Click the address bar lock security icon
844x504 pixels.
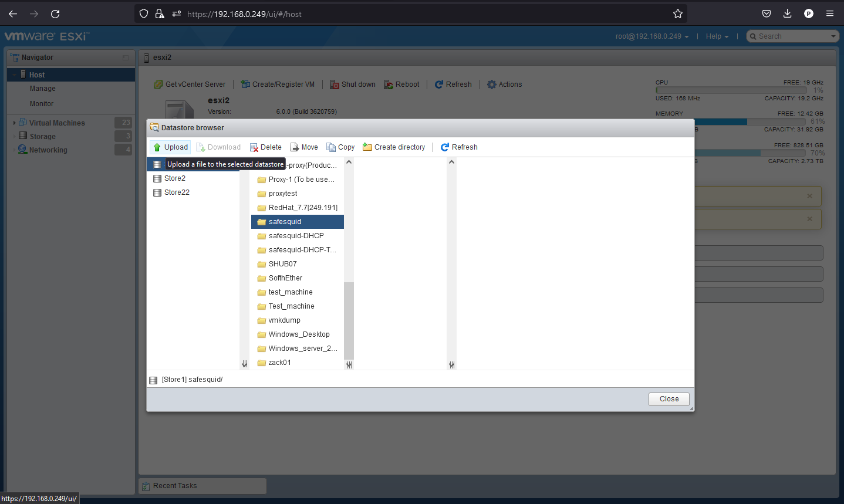pos(160,13)
